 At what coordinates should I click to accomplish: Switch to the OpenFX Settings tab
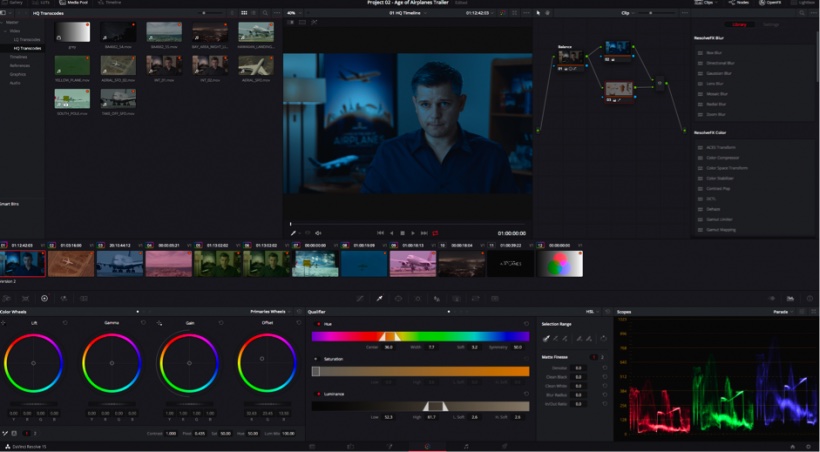click(x=771, y=25)
